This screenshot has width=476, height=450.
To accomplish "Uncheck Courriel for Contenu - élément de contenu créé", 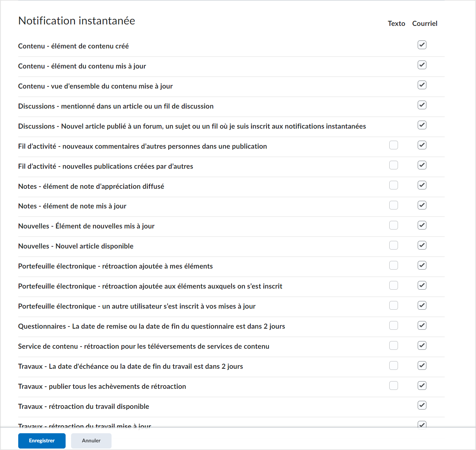I will tap(422, 45).
